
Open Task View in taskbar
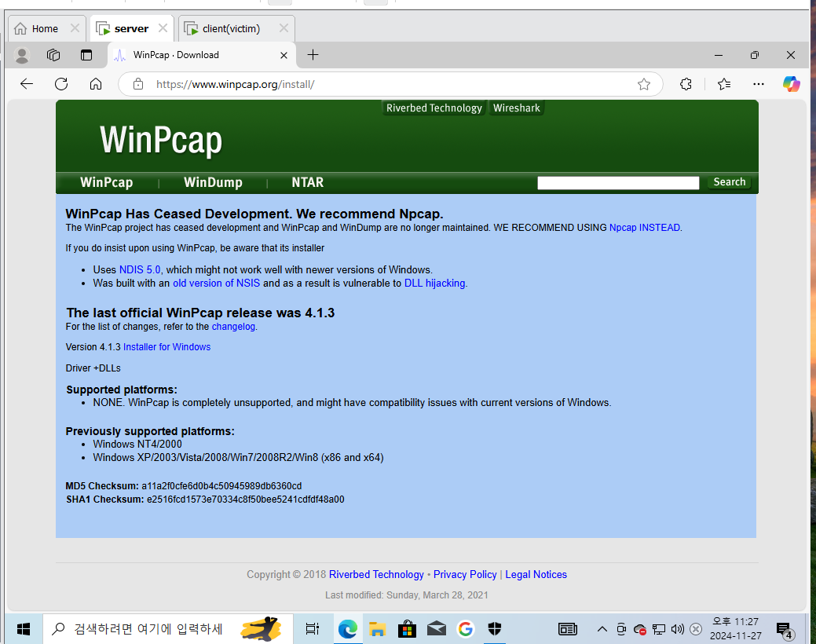click(x=313, y=629)
